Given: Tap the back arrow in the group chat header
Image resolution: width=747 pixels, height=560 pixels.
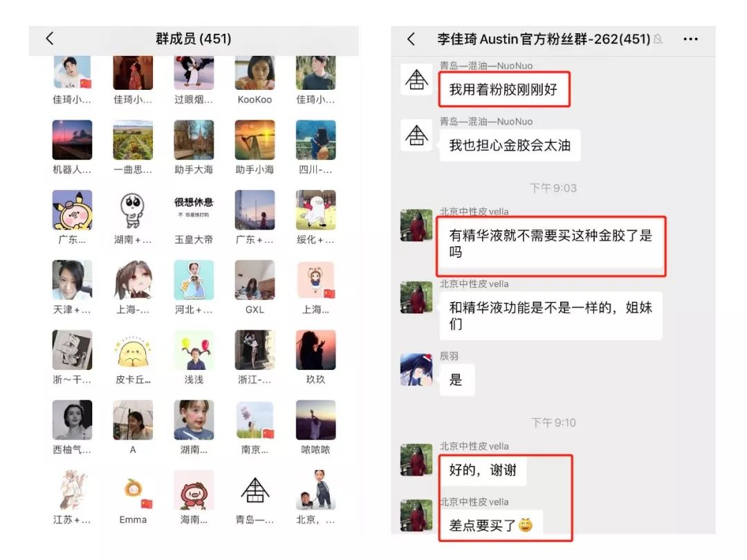Looking at the screenshot, I should (x=412, y=39).
